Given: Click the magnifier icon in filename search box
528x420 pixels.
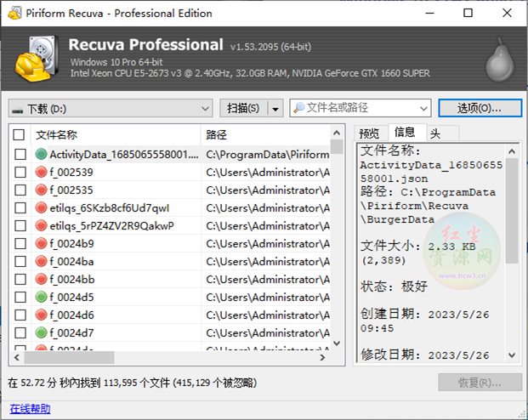Looking at the screenshot, I should pyautogui.click(x=298, y=108).
